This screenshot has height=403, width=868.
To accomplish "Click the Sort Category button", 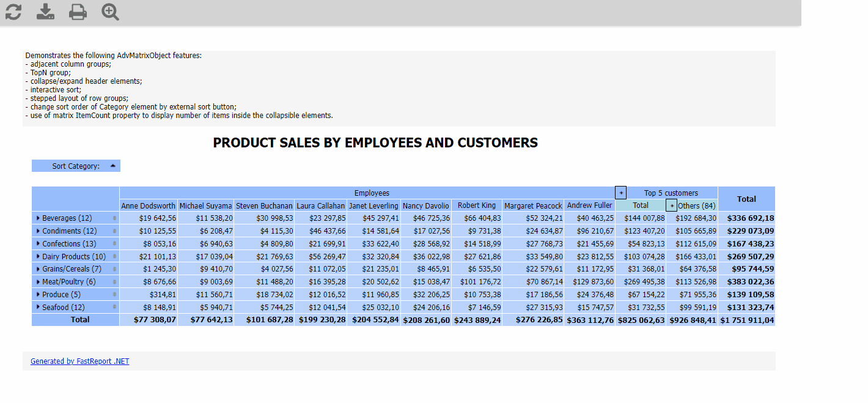I will point(76,166).
